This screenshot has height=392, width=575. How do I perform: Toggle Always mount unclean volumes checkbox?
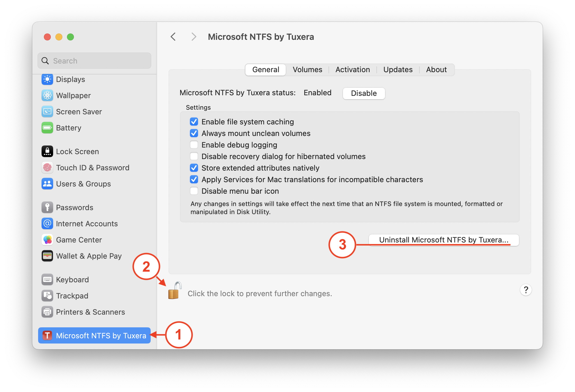[x=194, y=133]
